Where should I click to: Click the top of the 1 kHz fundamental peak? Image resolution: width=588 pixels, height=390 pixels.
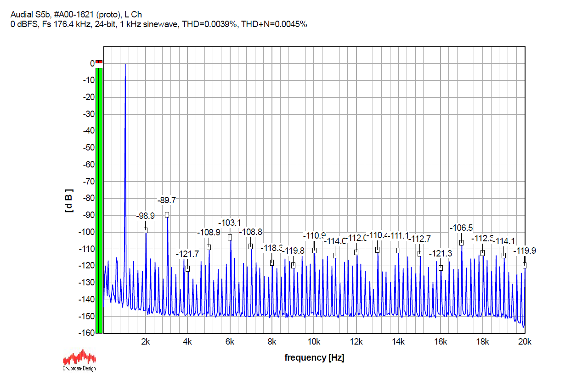(125, 65)
